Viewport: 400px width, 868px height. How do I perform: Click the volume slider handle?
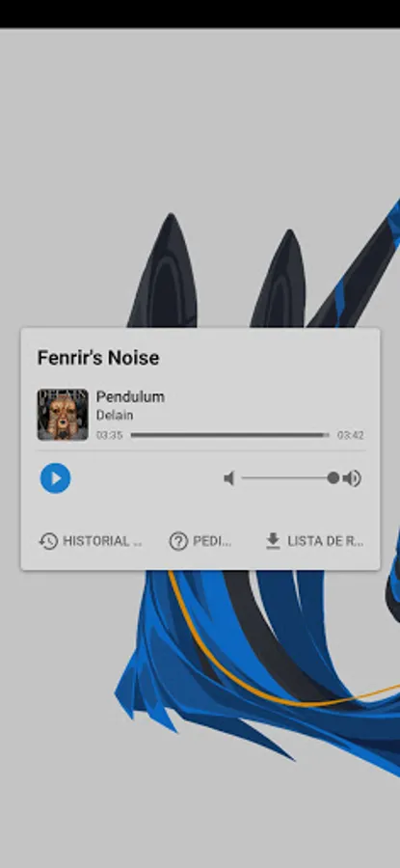(333, 477)
